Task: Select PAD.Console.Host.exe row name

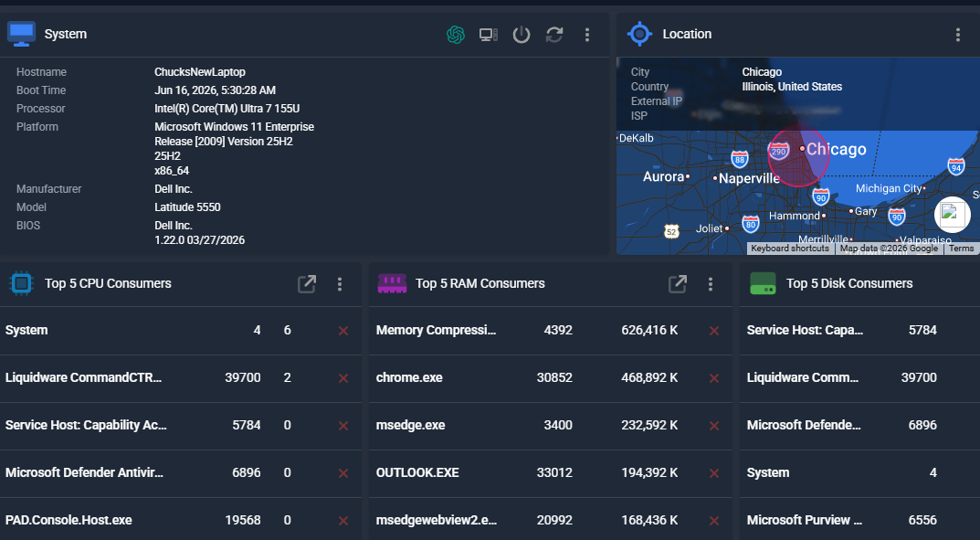Action: click(x=68, y=520)
